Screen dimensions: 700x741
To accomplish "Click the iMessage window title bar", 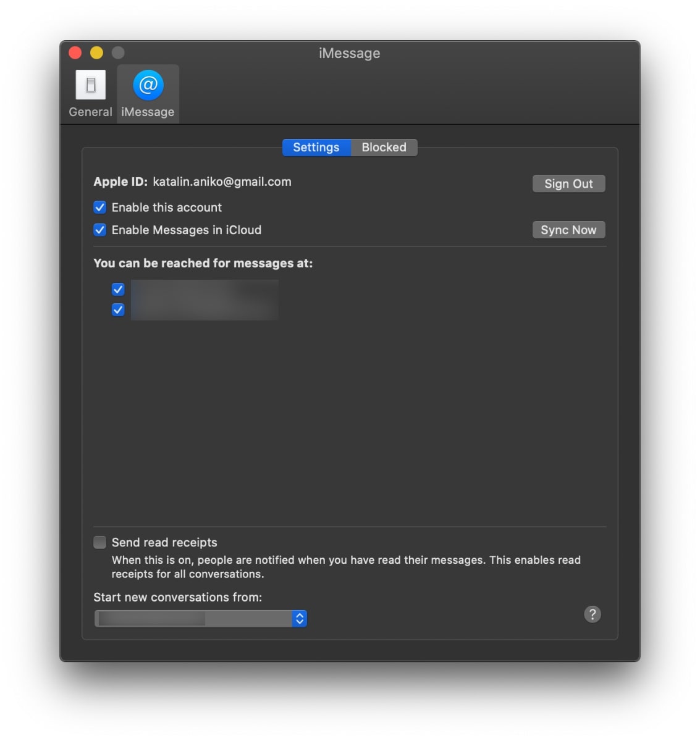I will [x=349, y=53].
